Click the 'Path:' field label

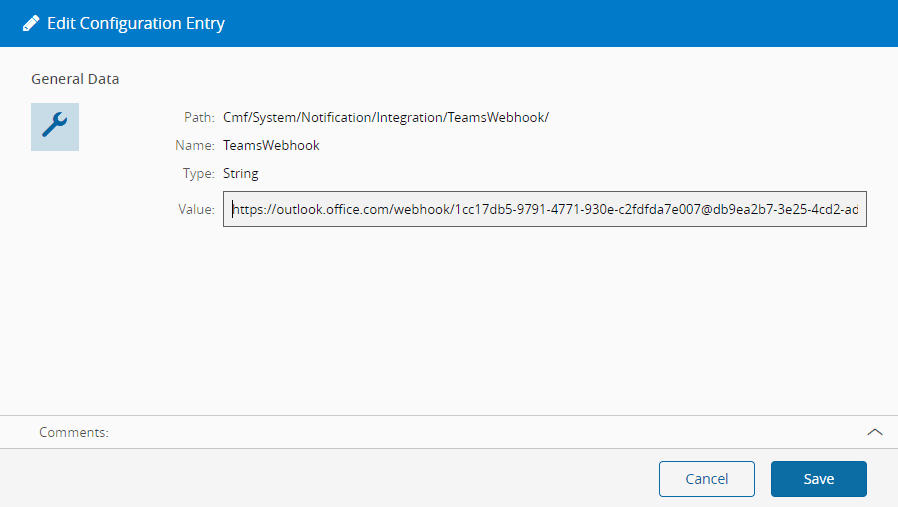tap(199, 118)
